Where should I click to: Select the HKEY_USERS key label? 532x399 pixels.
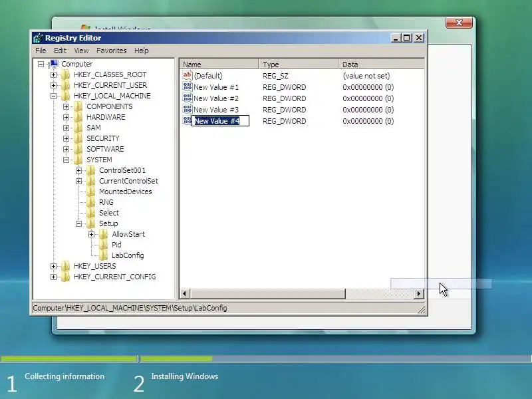coord(95,266)
